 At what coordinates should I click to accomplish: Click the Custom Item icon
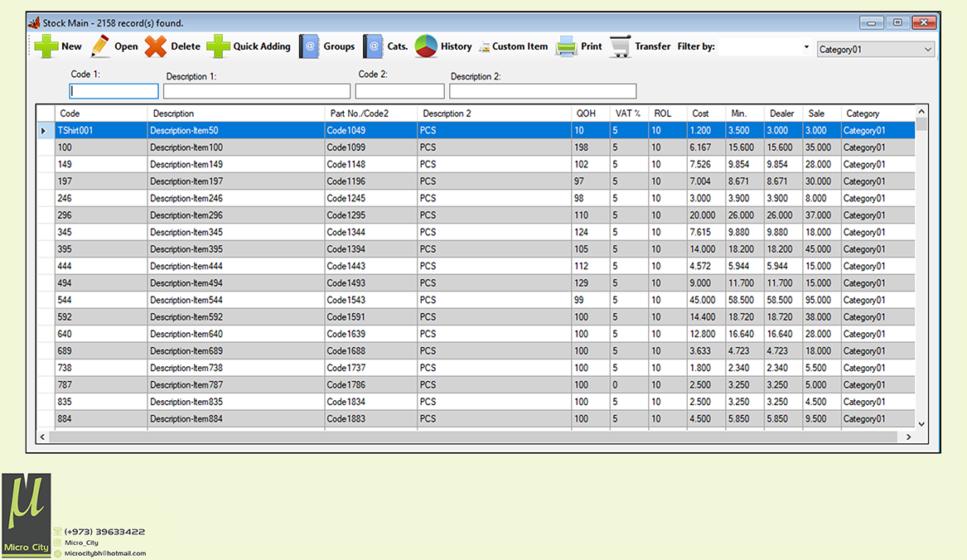click(484, 47)
